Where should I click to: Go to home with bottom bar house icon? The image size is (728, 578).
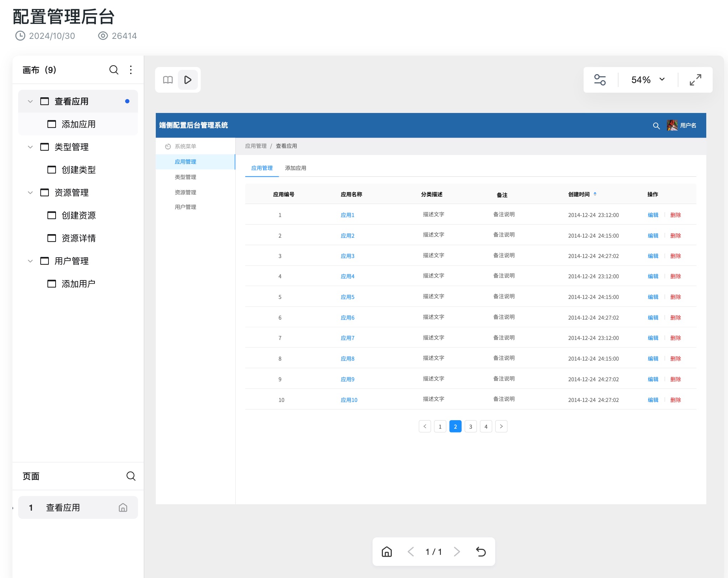click(387, 552)
